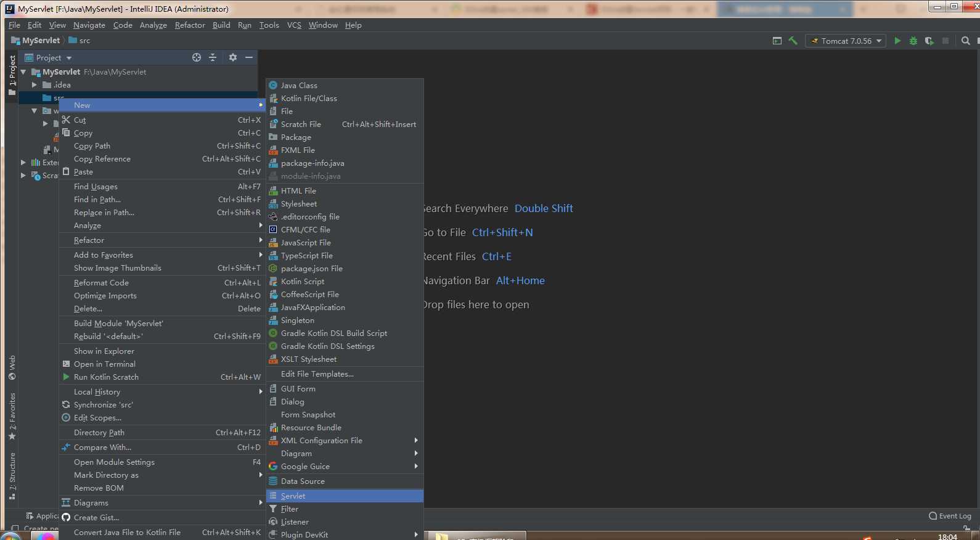Open the Web tool window tab
The image size is (980, 540).
12,367
